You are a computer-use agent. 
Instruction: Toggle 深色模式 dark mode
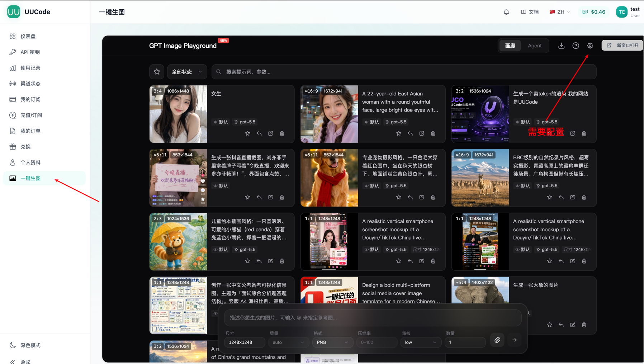[x=44, y=345]
